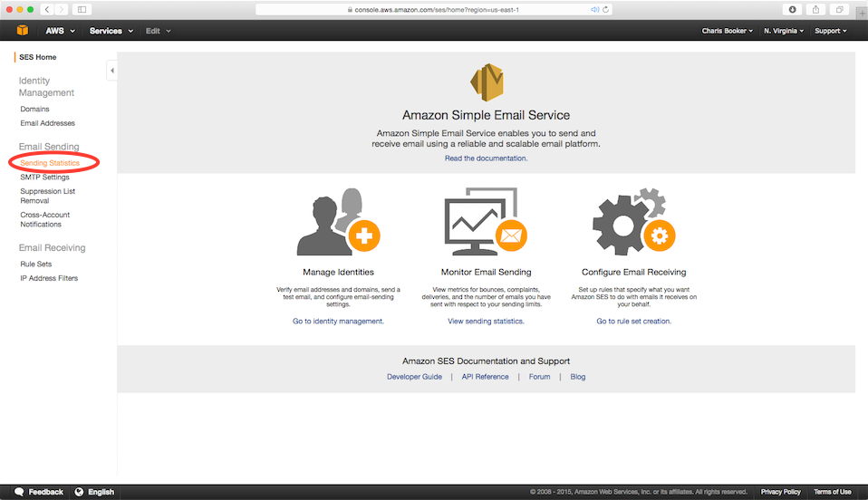Viewport: 868px width, 500px height.
Task: Click the Feedback button in footer
Action: pos(39,492)
